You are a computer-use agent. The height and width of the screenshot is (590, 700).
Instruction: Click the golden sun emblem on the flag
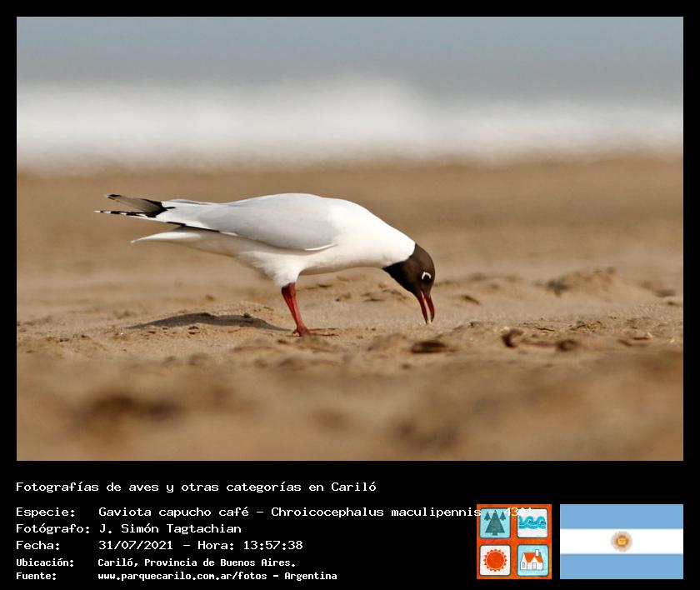(621, 542)
